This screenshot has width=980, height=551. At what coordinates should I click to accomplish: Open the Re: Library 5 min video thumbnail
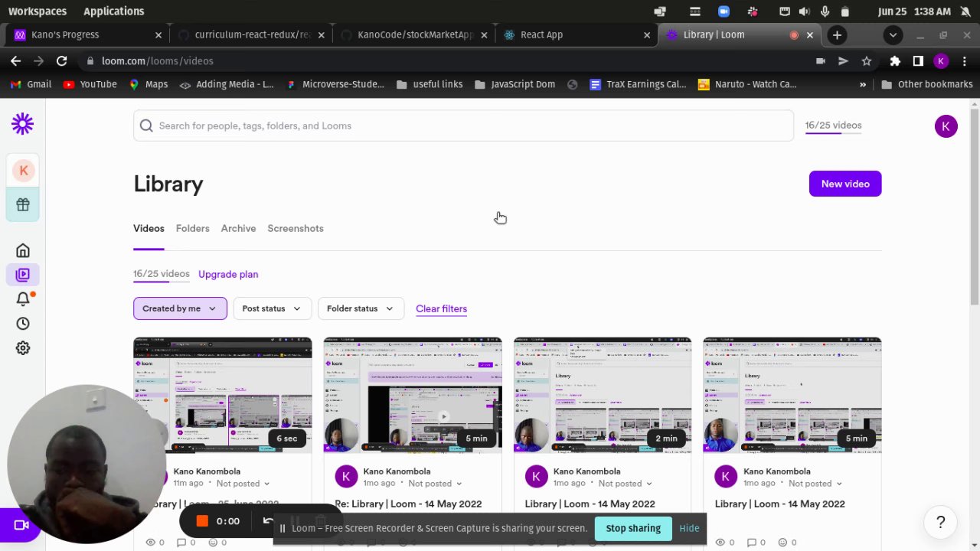point(413,396)
